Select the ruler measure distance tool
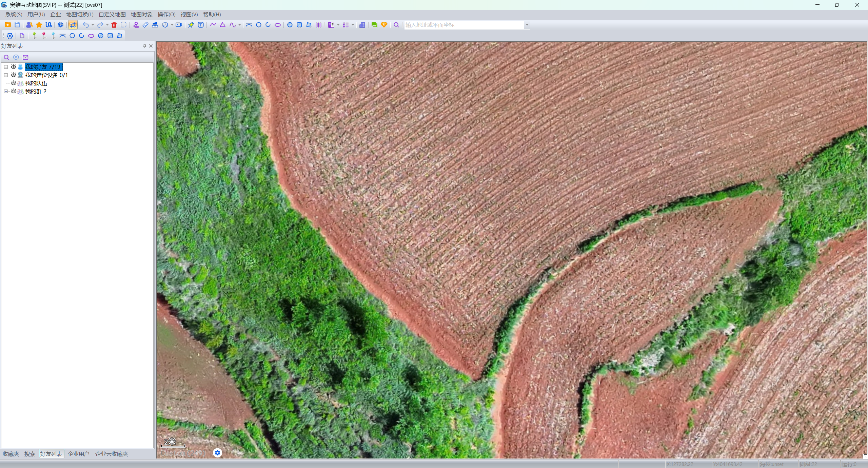The image size is (868, 468). coord(145,25)
